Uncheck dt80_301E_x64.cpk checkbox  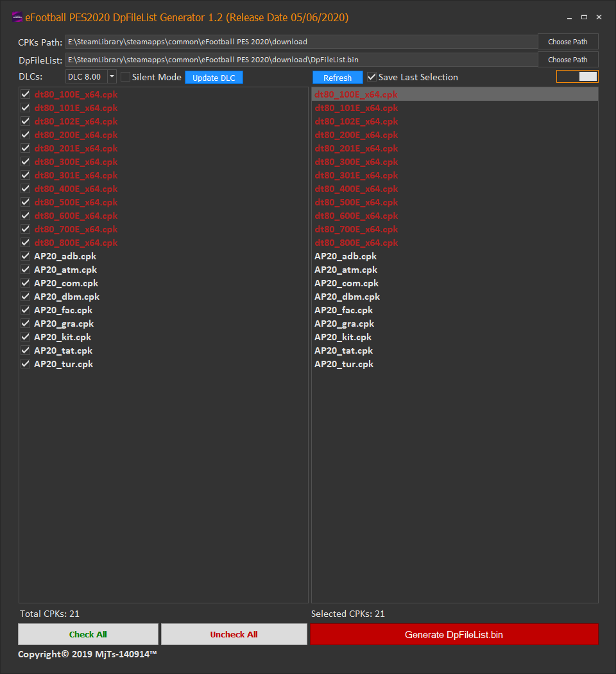tap(25, 175)
